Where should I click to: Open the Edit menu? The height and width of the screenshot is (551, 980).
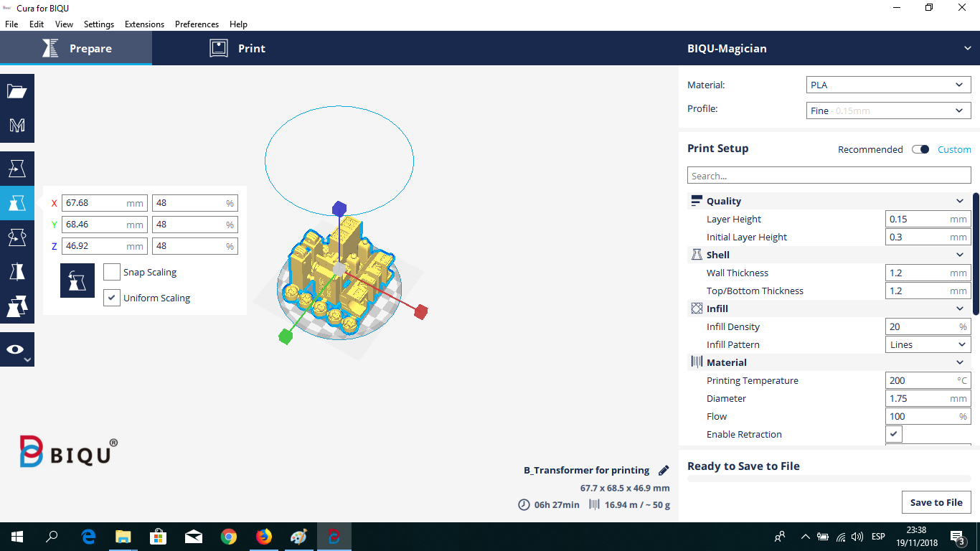point(37,24)
